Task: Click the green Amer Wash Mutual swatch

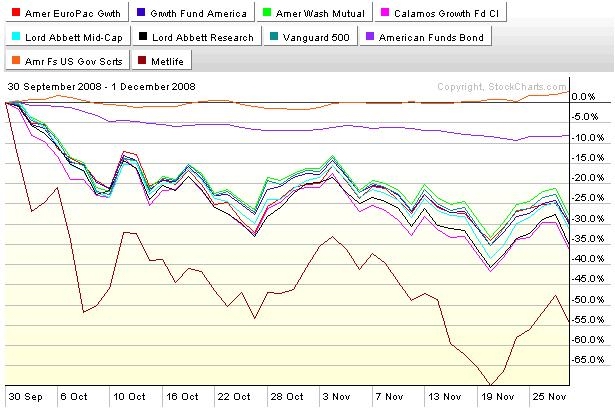Action: [x=267, y=12]
